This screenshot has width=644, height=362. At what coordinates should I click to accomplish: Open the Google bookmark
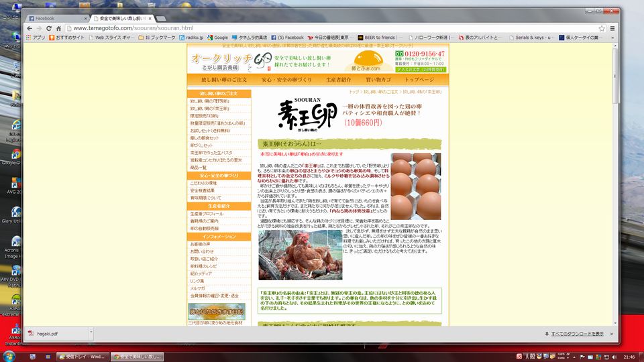pyautogui.click(x=217, y=38)
